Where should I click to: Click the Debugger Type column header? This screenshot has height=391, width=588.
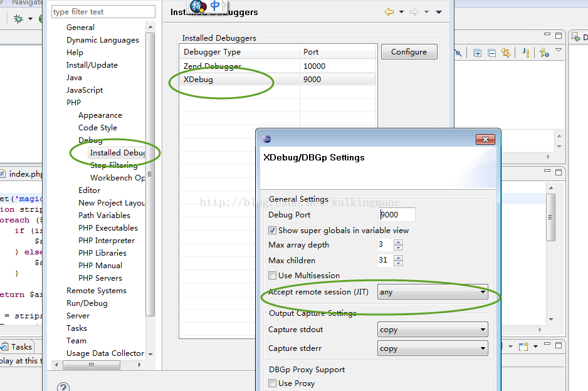pyautogui.click(x=239, y=52)
